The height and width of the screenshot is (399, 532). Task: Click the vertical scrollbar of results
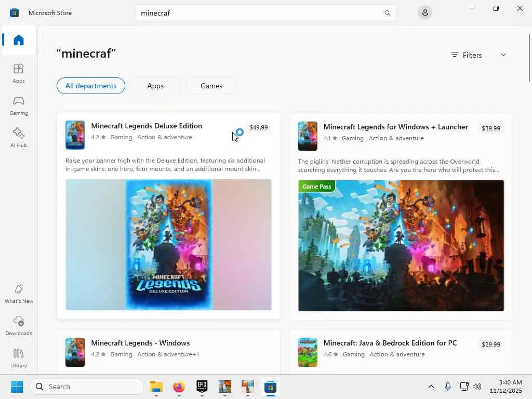coord(529,58)
